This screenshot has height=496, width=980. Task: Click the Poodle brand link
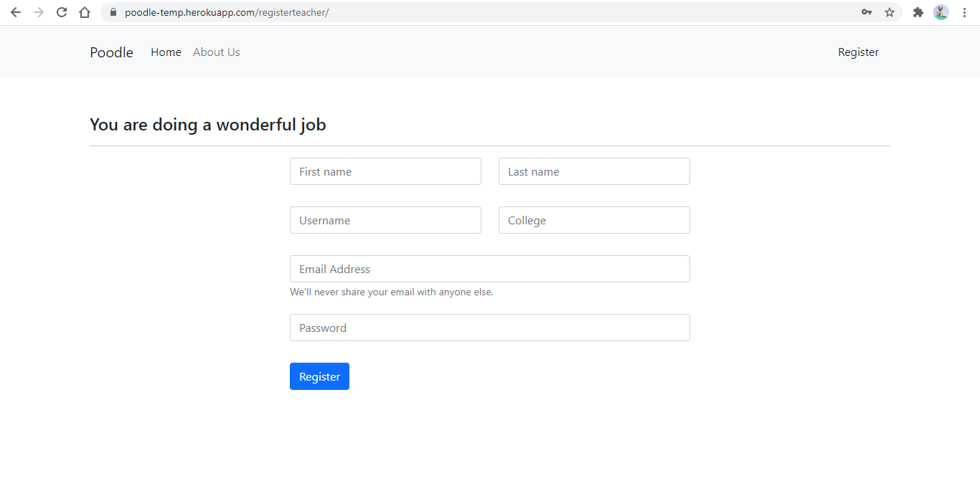(x=111, y=52)
